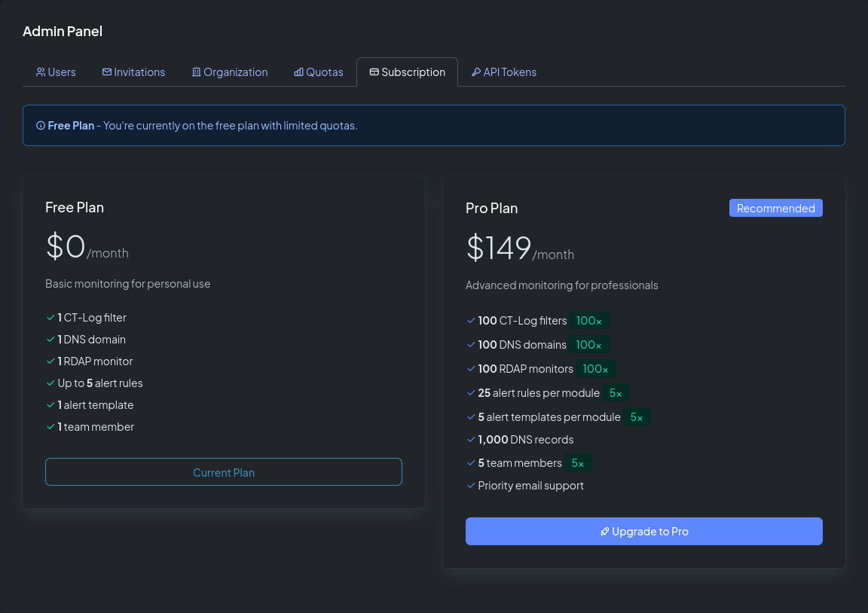The width and height of the screenshot is (868, 613).
Task: Click the Upgrade to Pro button
Action: pyautogui.click(x=643, y=531)
